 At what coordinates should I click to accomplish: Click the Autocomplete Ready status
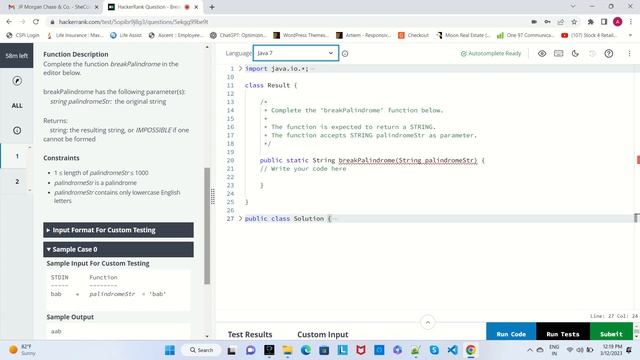coord(491,53)
